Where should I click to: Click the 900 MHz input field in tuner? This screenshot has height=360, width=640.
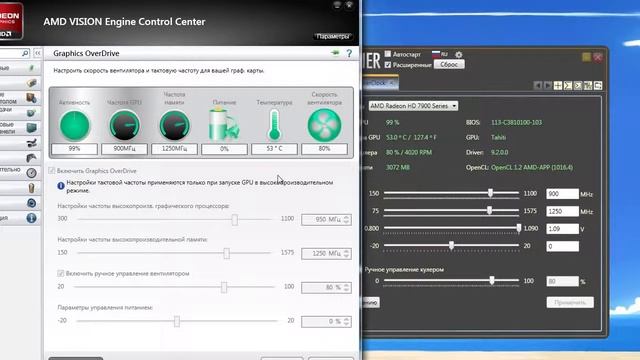click(x=562, y=194)
